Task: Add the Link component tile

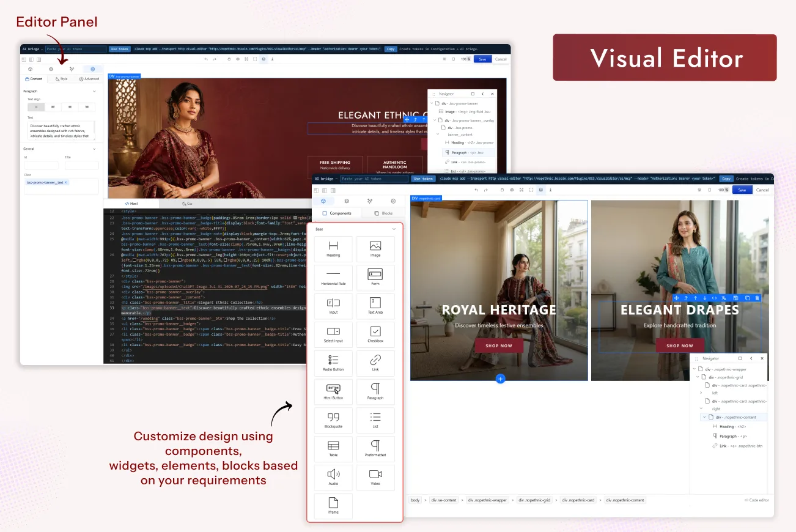Action: [x=375, y=363]
